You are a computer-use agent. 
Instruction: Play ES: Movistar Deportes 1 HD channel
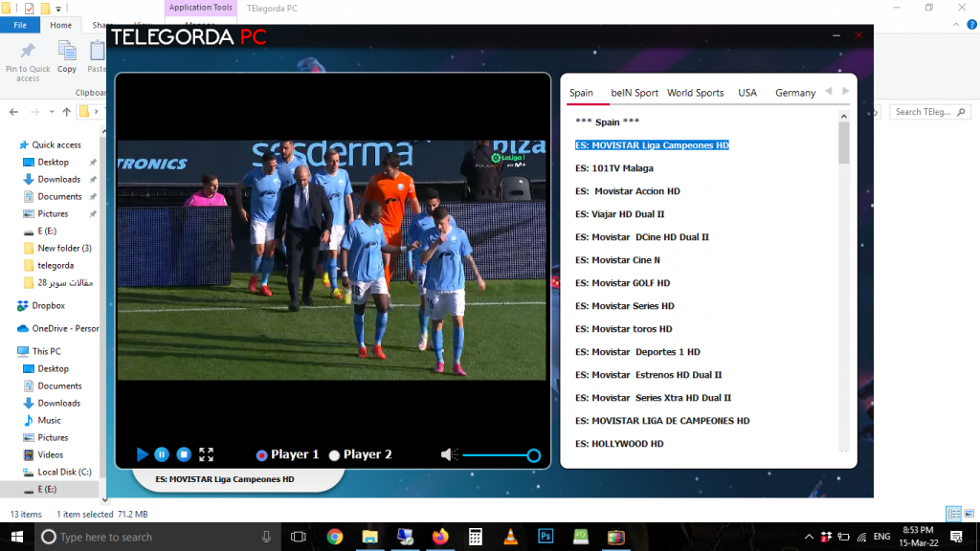click(637, 352)
